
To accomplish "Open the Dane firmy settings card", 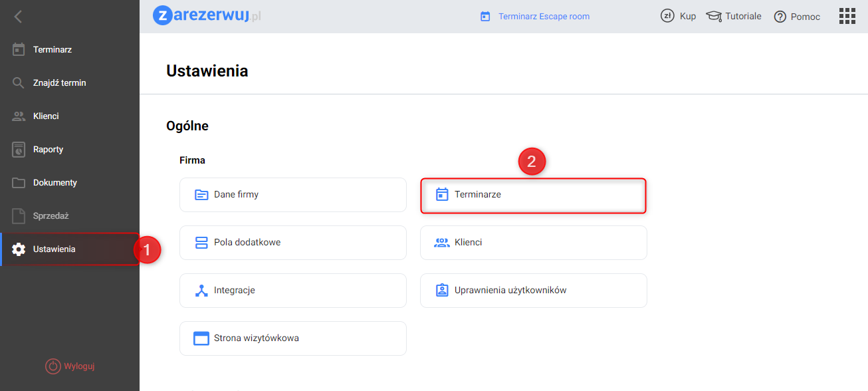I will pyautogui.click(x=292, y=195).
